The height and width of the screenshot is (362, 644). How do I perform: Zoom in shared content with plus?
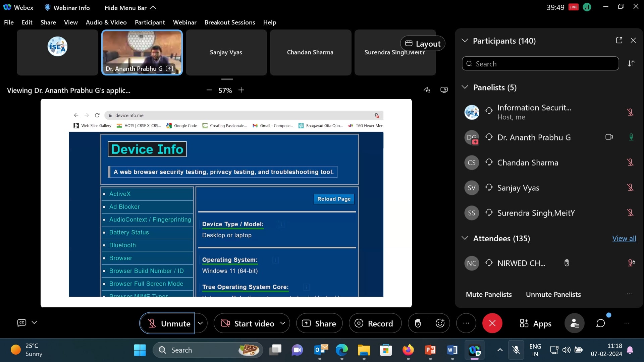(241, 90)
